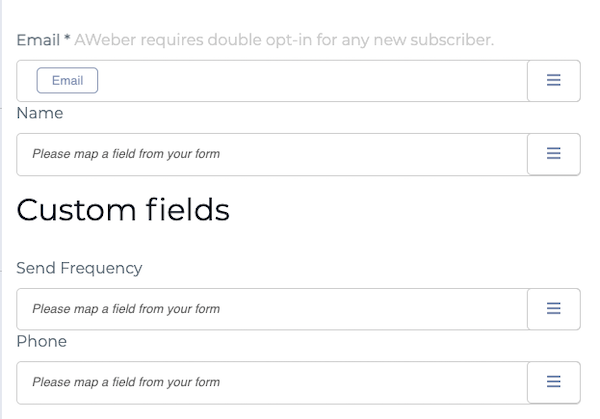Image resolution: width=600 pixels, height=419 pixels.
Task: Click placeholder text in the Phone field
Action: pos(126,383)
